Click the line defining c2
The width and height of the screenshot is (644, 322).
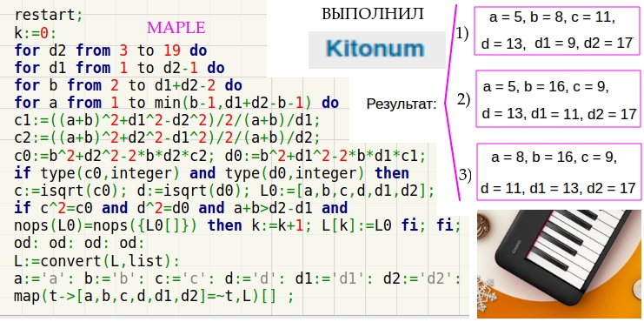pos(167,138)
